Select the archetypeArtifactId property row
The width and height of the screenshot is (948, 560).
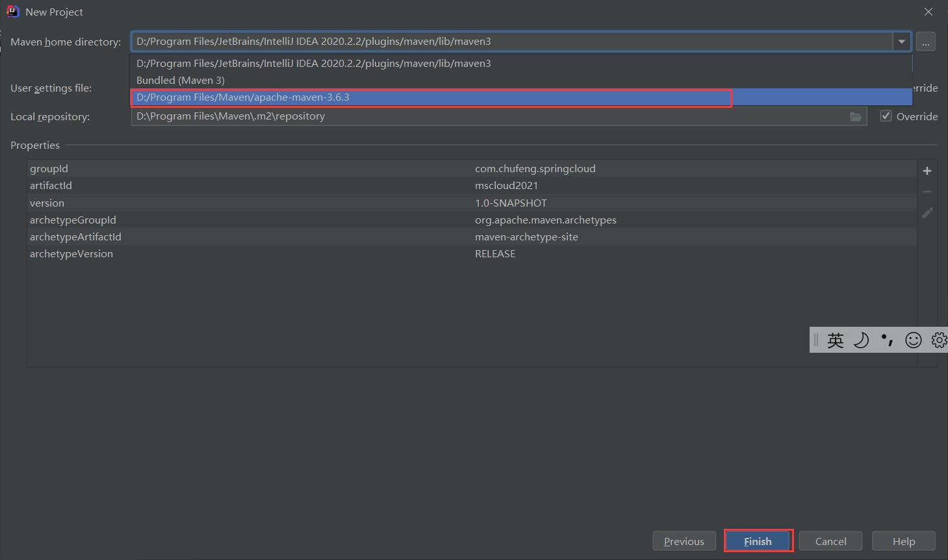click(472, 236)
